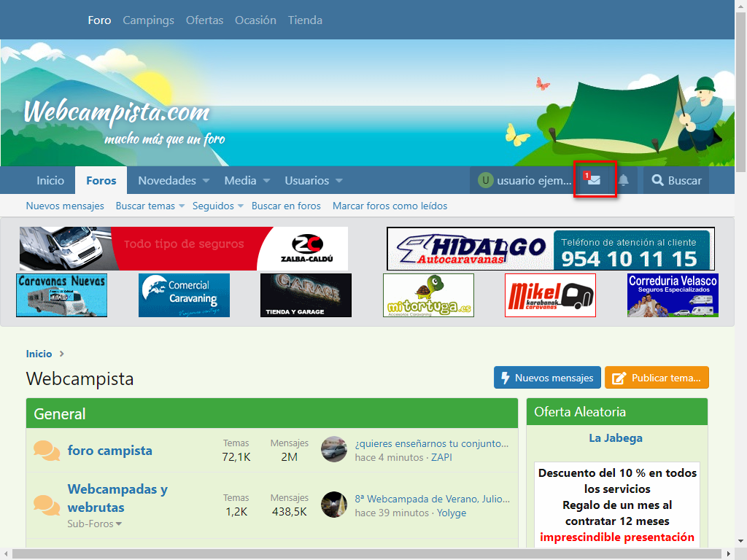
Task: Click the blue Nuevos mensajes button
Action: pos(547,378)
